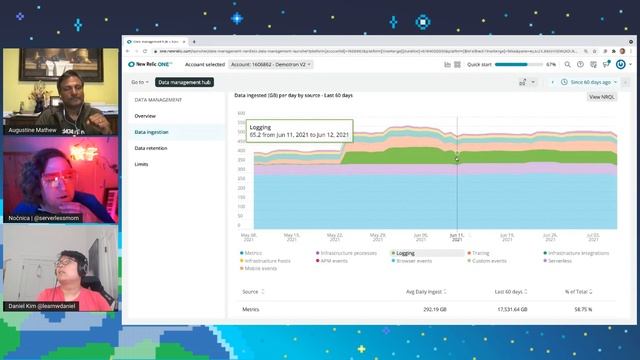The image size is (640, 360).
Task: Click the chart title Data ingested per day
Action: (293, 96)
